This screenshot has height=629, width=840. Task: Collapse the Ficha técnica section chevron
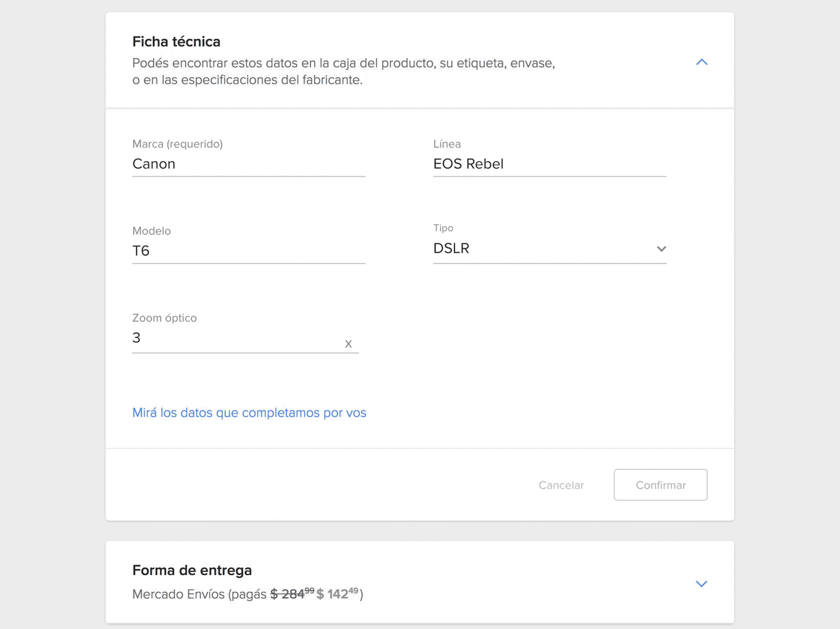click(702, 62)
